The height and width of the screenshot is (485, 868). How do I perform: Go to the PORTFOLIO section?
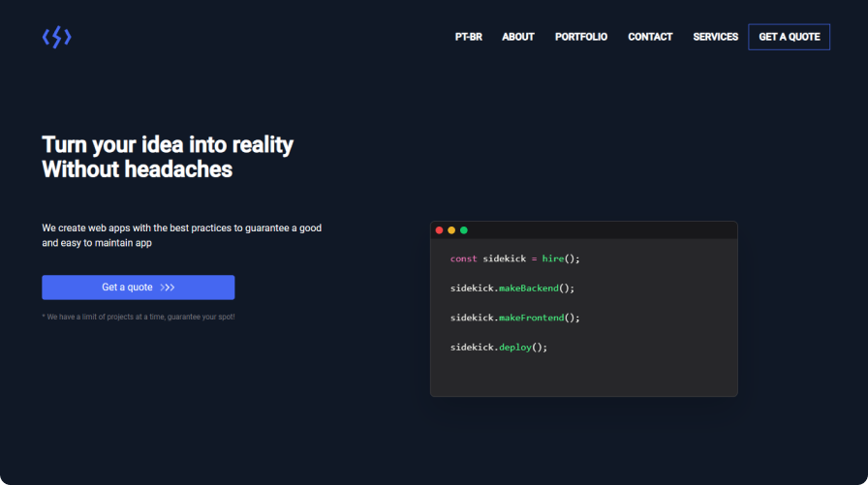click(581, 37)
